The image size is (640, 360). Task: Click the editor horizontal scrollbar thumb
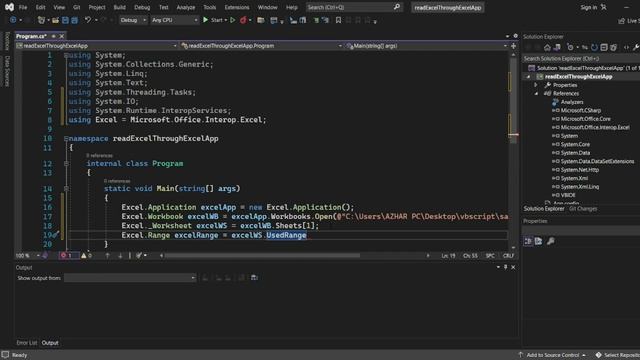pyautogui.click(x=262, y=256)
